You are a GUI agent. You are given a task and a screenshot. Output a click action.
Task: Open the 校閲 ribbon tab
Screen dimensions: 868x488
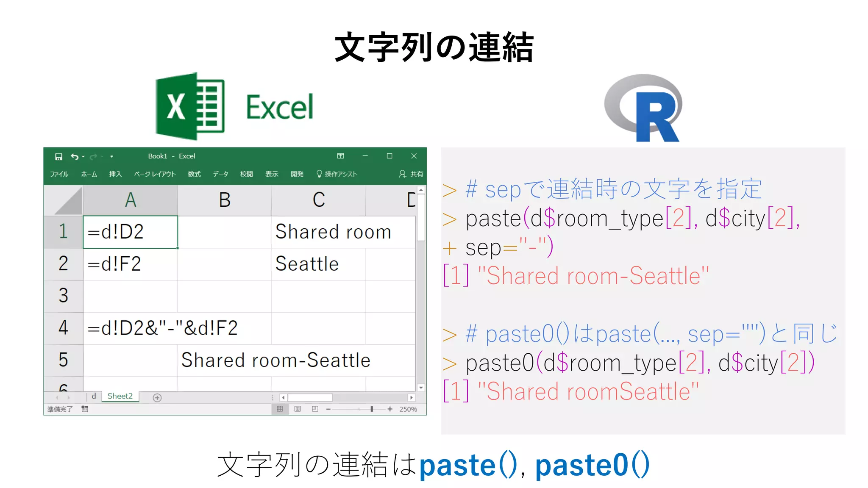[x=246, y=174]
